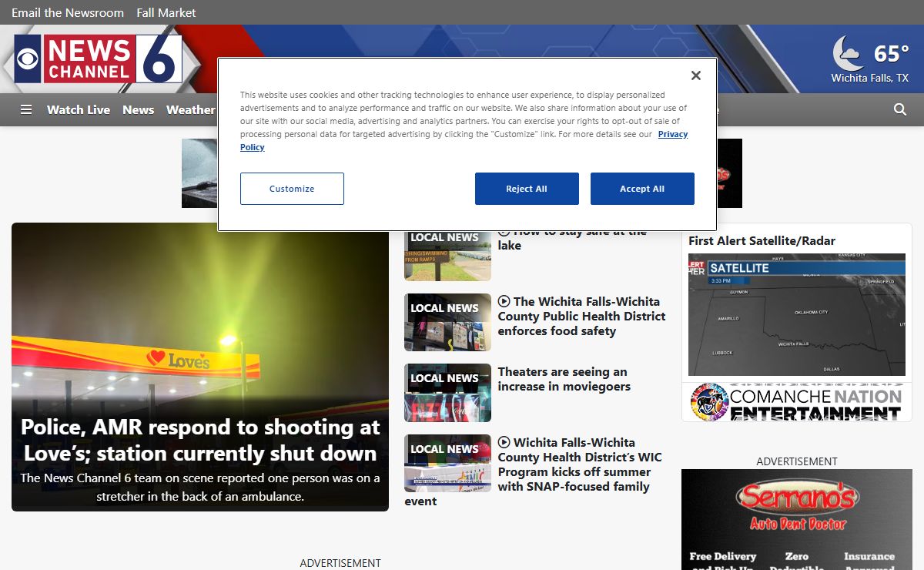Open theaters increase in moviegoers story
Viewport: 924px width, 570px height.
point(564,379)
